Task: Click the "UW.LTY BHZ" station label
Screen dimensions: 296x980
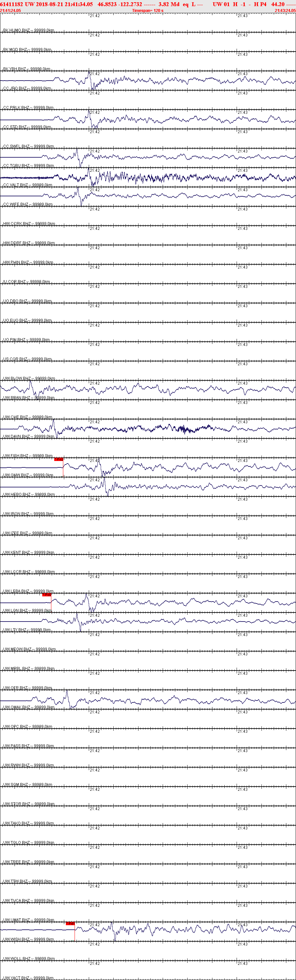Action: [15, 630]
